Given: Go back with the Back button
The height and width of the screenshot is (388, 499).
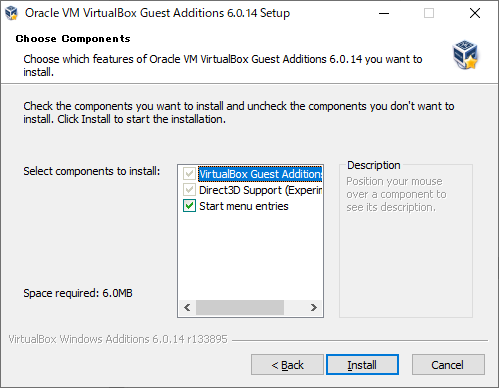Looking at the screenshot, I should tap(287, 365).
